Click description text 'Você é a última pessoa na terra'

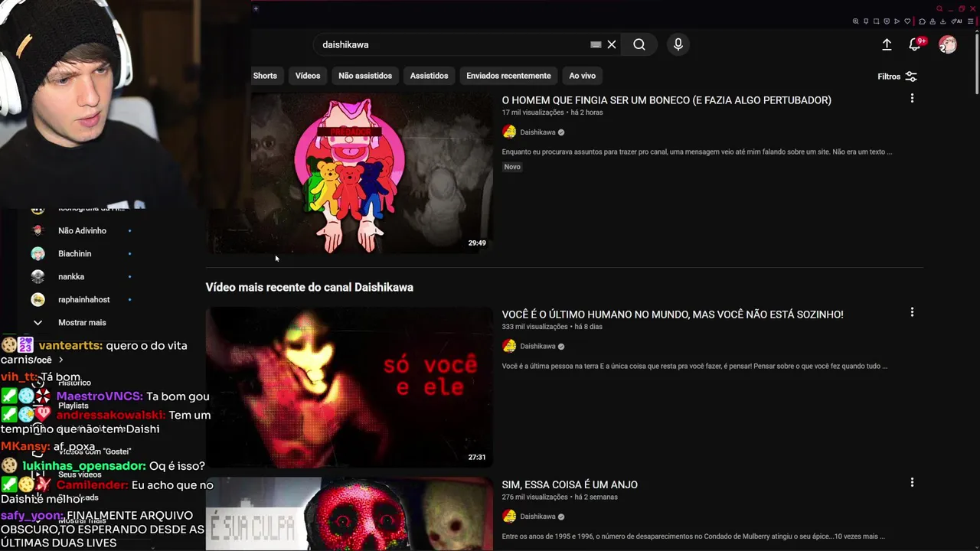pos(694,366)
